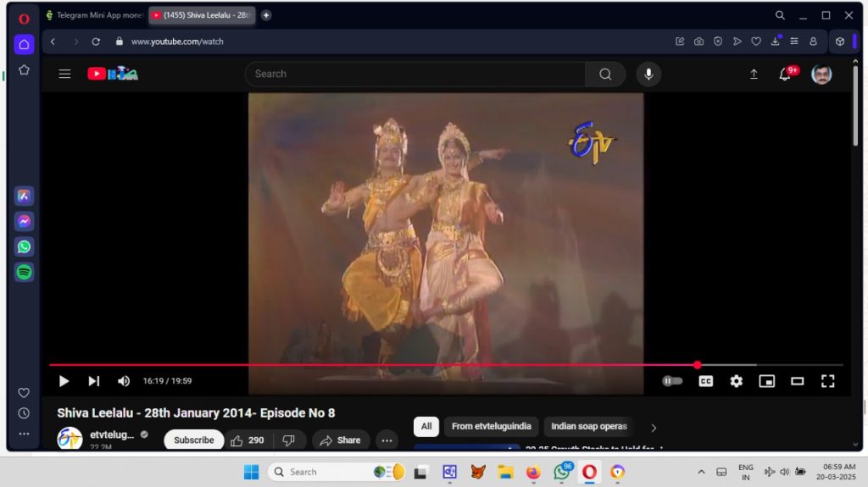Switch to miniplayer mode
The height and width of the screenshot is (487, 868).
click(x=766, y=381)
